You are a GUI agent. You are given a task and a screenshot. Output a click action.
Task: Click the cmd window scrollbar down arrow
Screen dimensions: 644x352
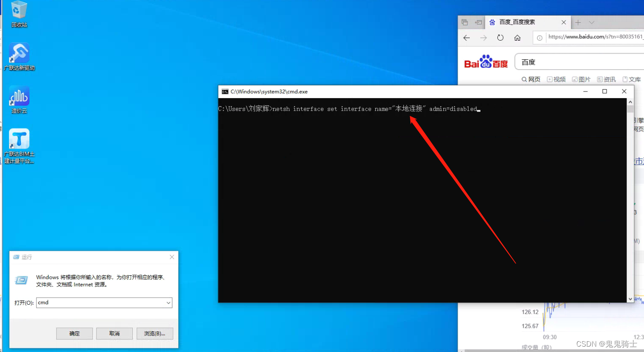(631, 298)
